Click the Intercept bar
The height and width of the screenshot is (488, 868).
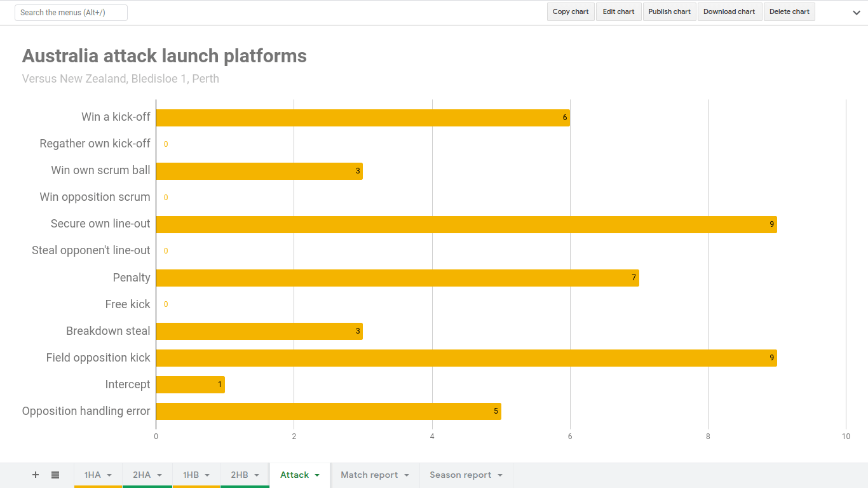190,384
